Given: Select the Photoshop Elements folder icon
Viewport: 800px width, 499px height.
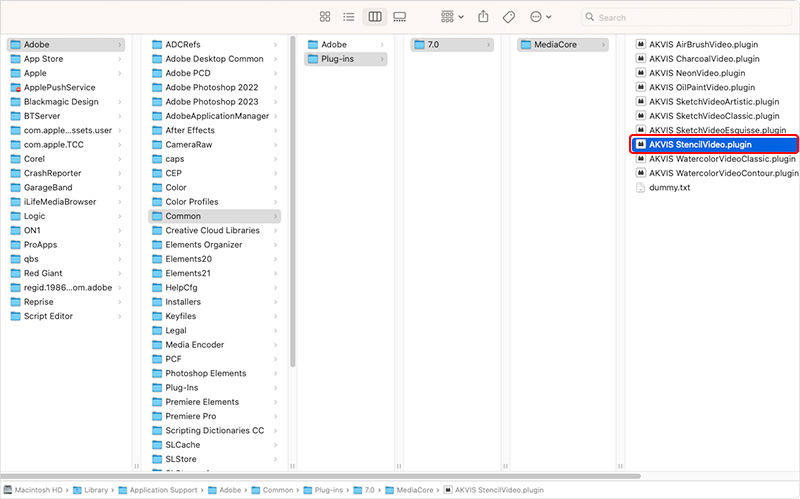Looking at the screenshot, I should pyautogui.click(x=157, y=373).
